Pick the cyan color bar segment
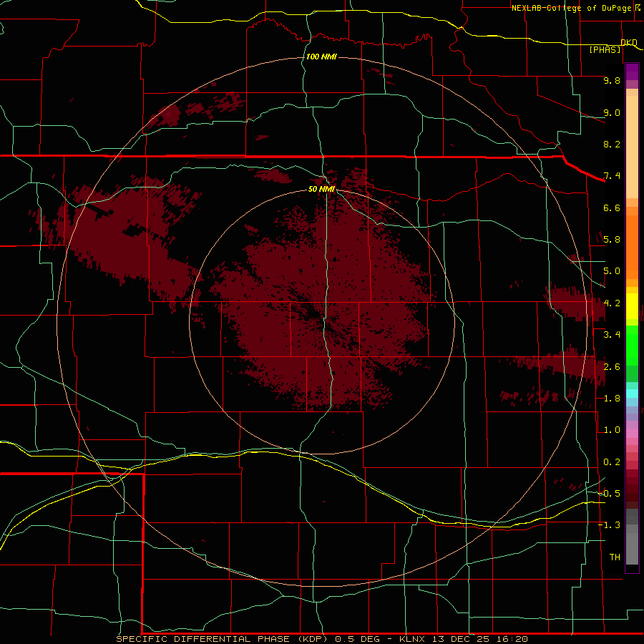The image size is (644, 644). 632,394
